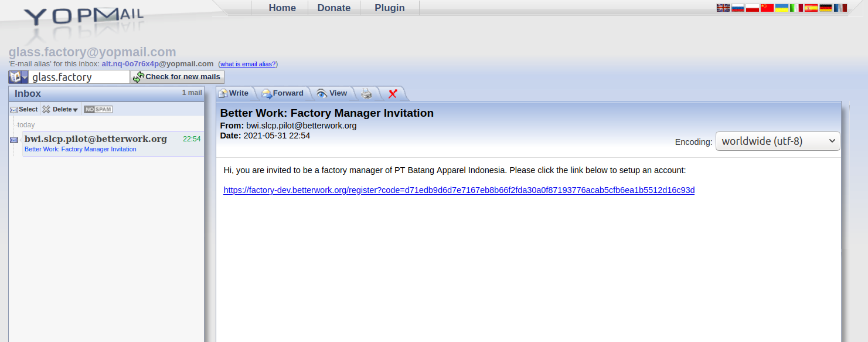Delete message with the red X icon
868x342 pixels.
coord(393,93)
